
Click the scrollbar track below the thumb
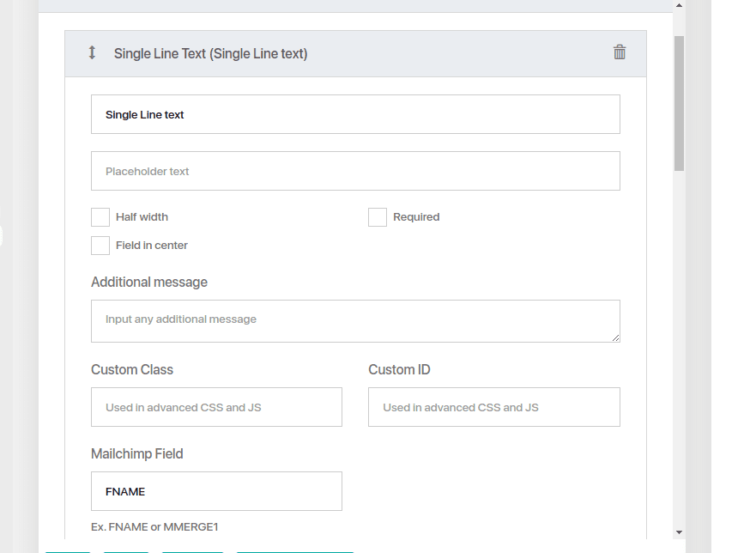point(679,348)
